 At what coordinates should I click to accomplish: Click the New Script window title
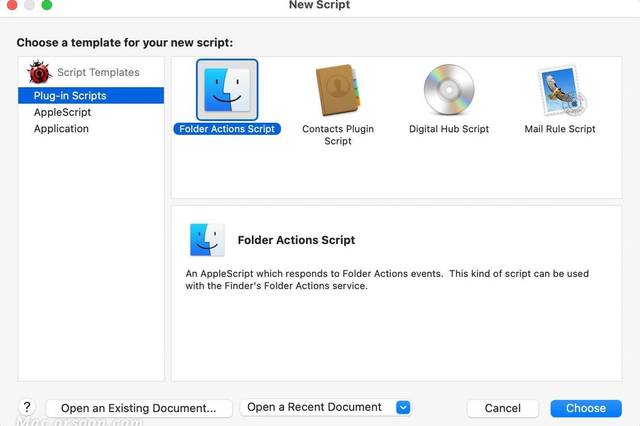tap(319, 5)
